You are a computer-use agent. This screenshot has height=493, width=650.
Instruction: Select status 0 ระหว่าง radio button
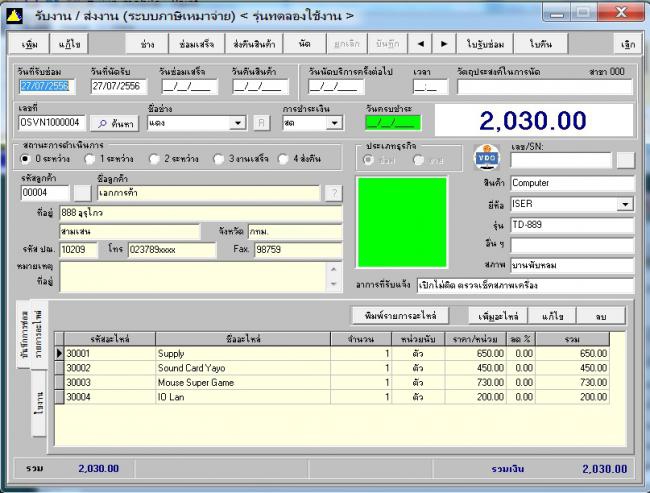pos(25,158)
